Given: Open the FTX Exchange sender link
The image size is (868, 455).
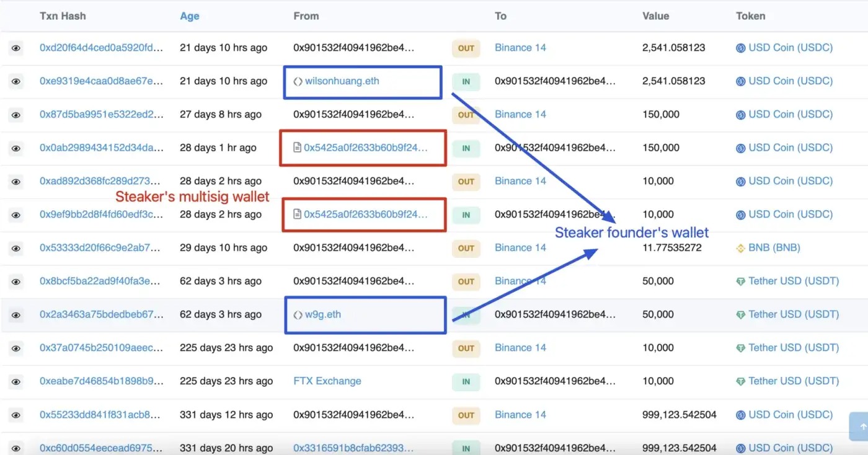Looking at the screenshot, I should click(x=327, y=381).
